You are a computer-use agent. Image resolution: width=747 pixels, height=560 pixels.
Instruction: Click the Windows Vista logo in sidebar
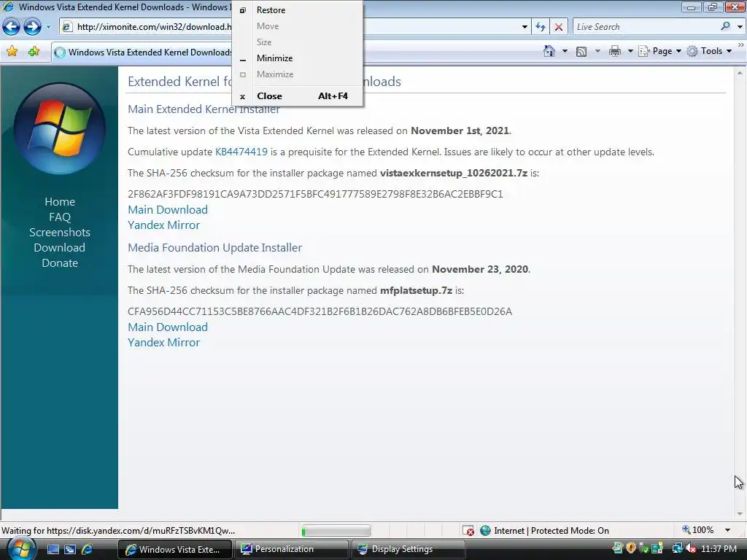60,128
